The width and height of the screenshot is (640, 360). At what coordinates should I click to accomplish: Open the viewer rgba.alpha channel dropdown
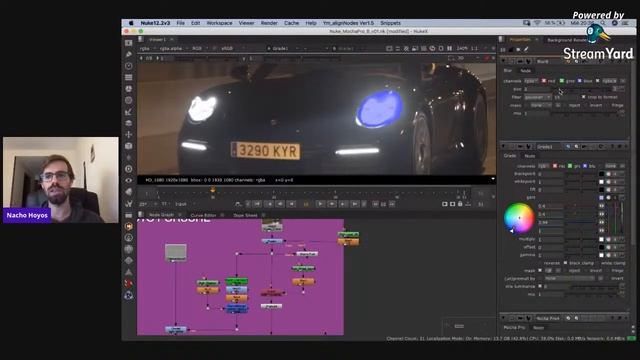[173, 48]
